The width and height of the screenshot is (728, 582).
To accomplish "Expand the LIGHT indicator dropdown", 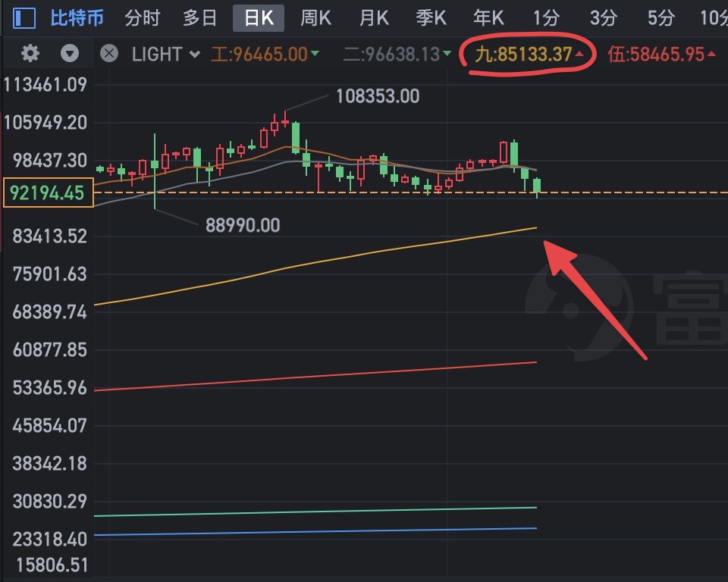I will click(166, 55).
